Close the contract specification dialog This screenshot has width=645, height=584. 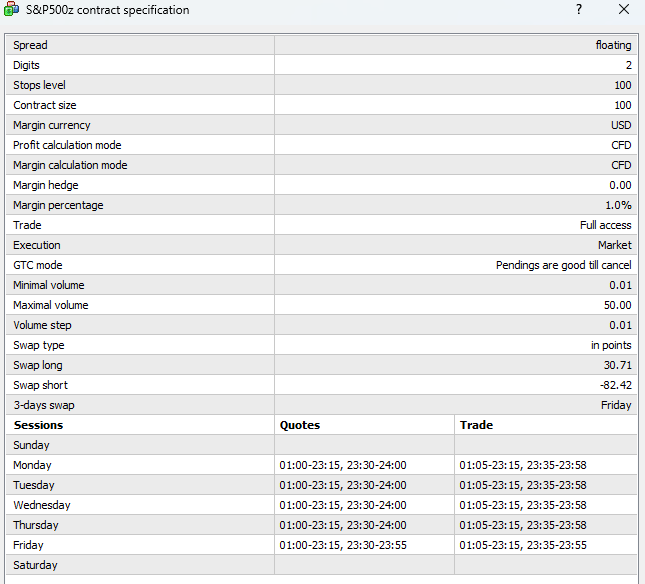click(624, 9)
